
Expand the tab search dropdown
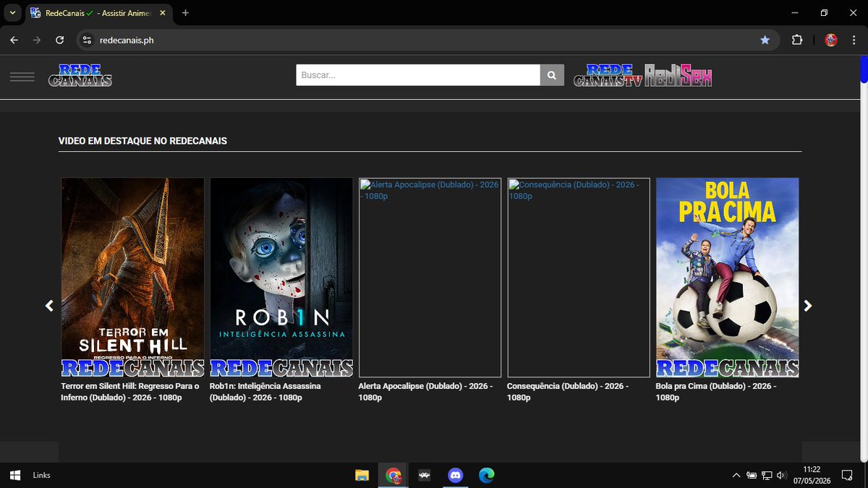(12, 13)
